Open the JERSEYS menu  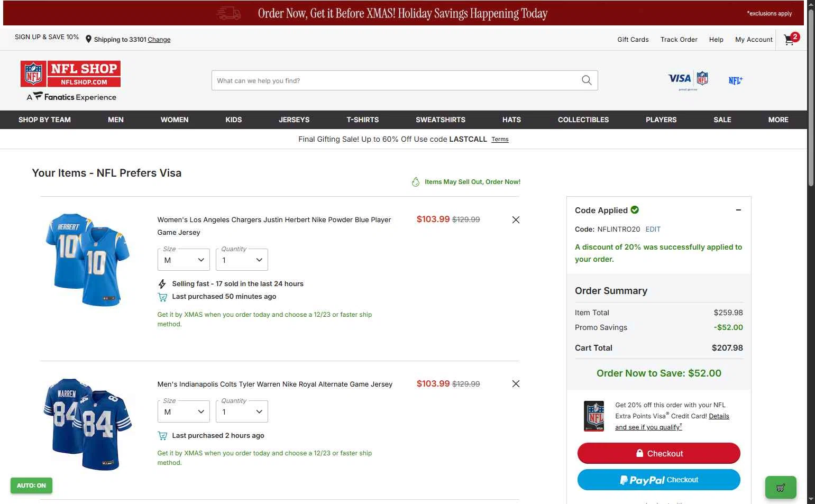pos(294,120)
